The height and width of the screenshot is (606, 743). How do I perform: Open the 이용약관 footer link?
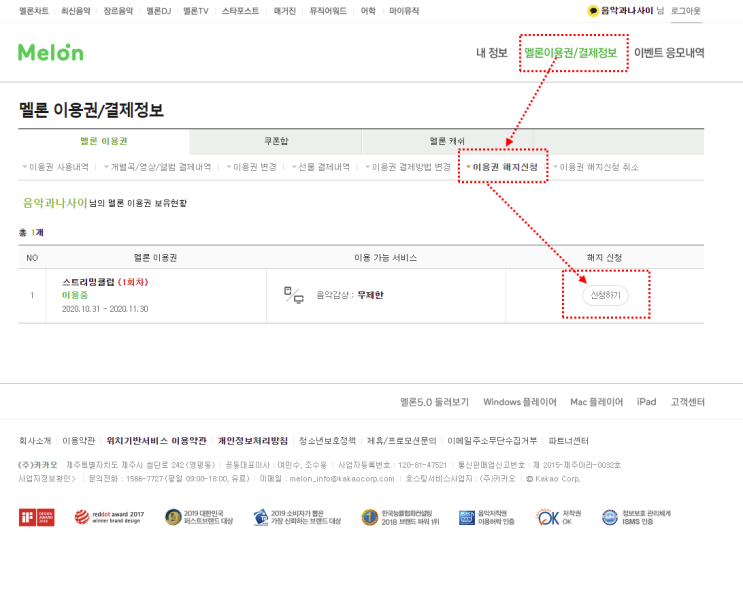click(x=79, y=441)
